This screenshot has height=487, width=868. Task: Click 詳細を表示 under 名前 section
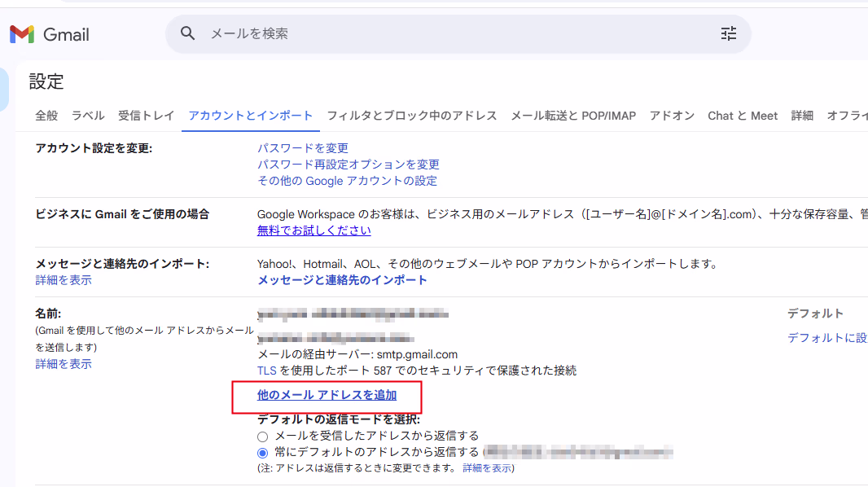(x=64, y=363)
